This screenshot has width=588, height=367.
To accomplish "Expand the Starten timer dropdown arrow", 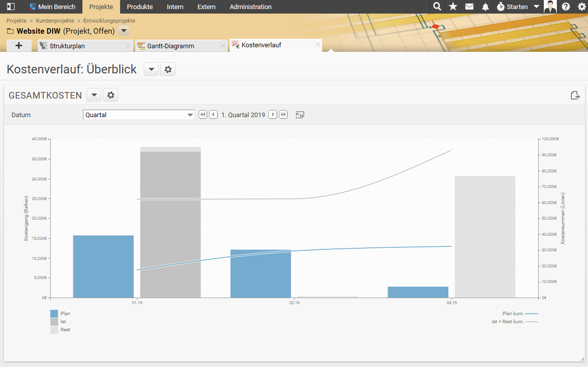I will (536, 7).
